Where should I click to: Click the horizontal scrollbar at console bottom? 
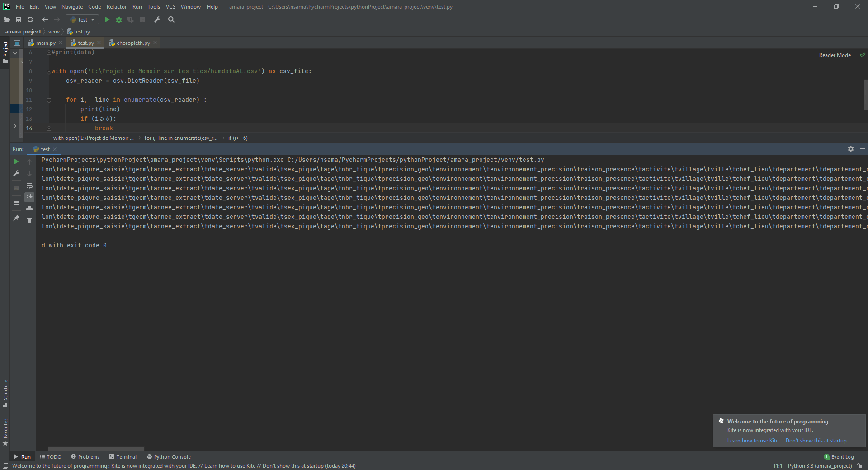[96, 448]
